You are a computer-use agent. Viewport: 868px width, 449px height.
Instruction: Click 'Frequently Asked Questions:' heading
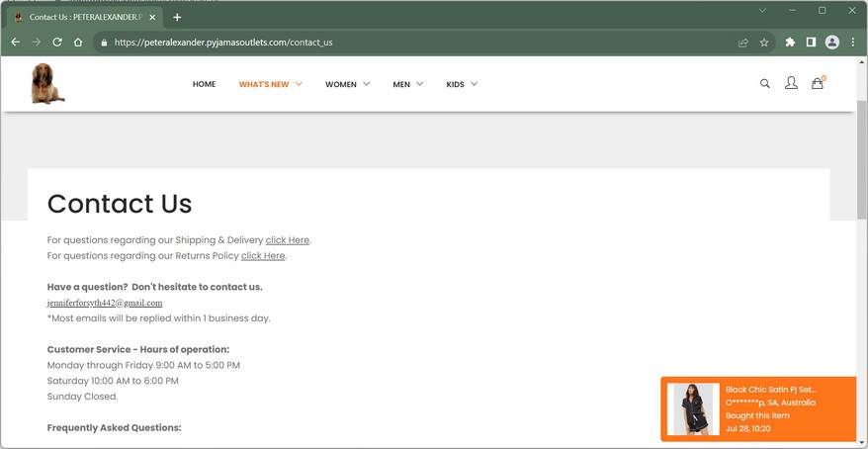114,428
